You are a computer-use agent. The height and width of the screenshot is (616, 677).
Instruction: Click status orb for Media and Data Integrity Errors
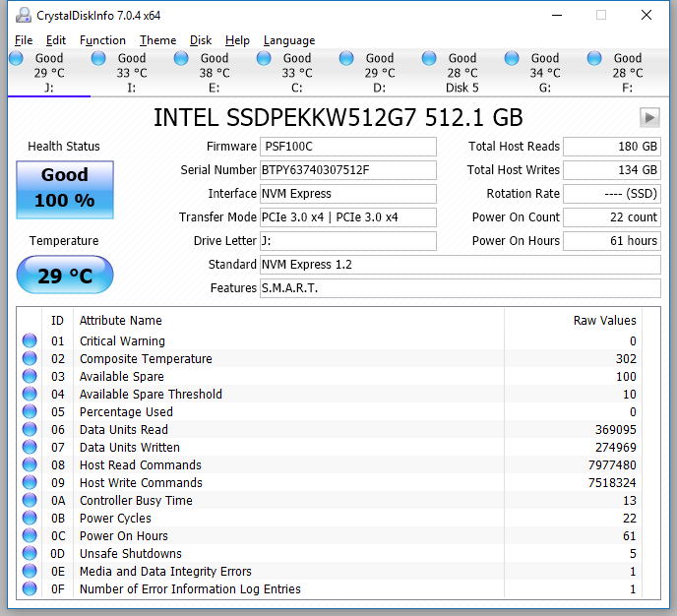[30, 572]
